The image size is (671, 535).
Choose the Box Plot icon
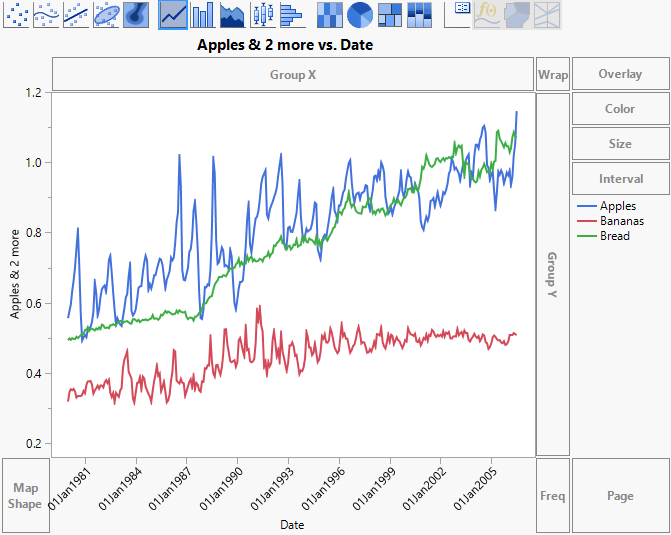coord(262,14)
